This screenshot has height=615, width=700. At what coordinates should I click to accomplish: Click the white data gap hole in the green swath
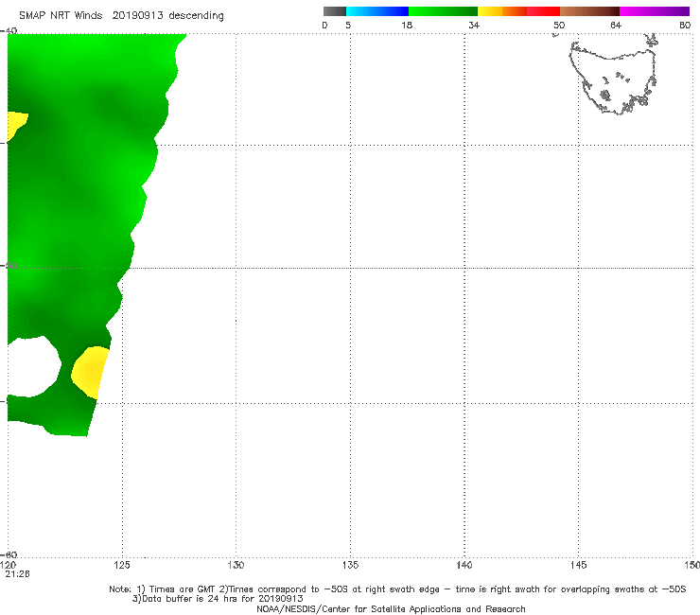pos(33,366)
